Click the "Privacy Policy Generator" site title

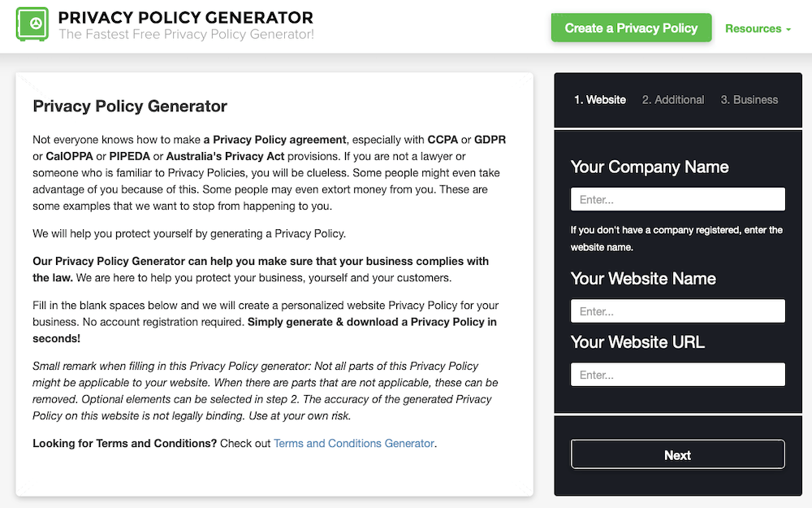pyautogui.click(x=186, y=17)
